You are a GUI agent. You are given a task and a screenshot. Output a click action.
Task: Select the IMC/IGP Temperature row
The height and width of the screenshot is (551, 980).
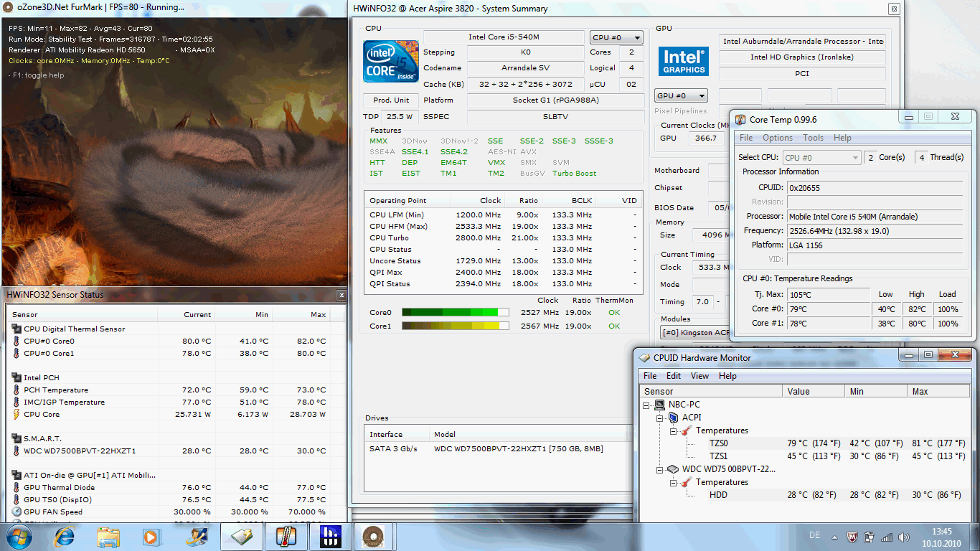tap(174, 402)
